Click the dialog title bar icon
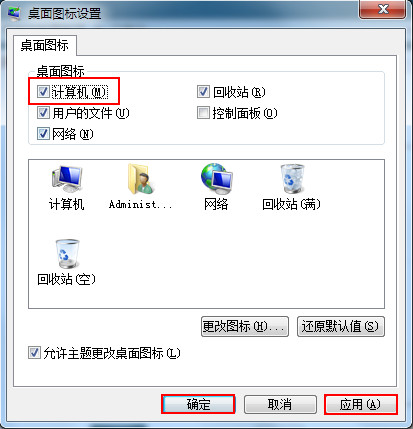This screenshot has height=429, width=413. click(x=14, y=13)
